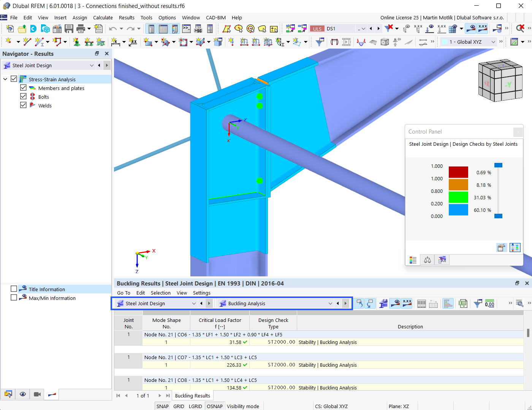Screen dimensions: 532x410
Task: Toggle the GRID status bar button
Action: [179, 406]
